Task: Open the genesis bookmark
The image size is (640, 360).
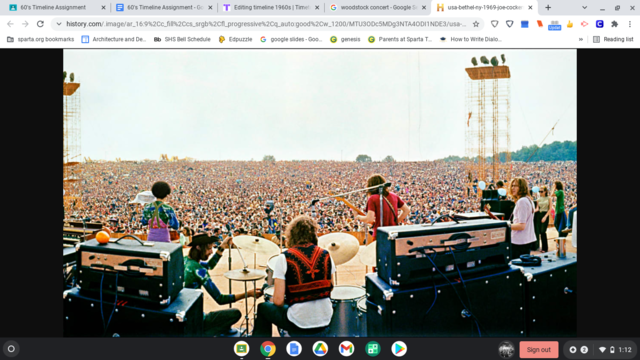Action: 345,39
